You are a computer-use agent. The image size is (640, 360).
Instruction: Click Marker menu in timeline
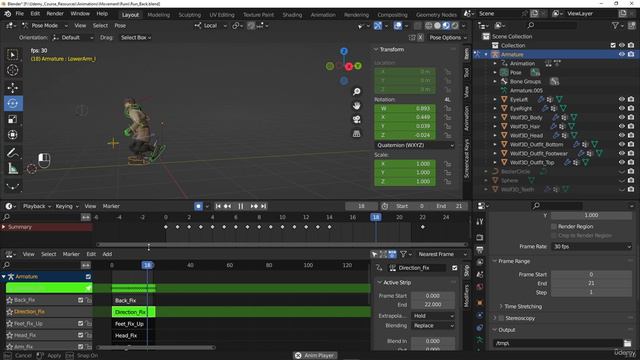[111, 206]
